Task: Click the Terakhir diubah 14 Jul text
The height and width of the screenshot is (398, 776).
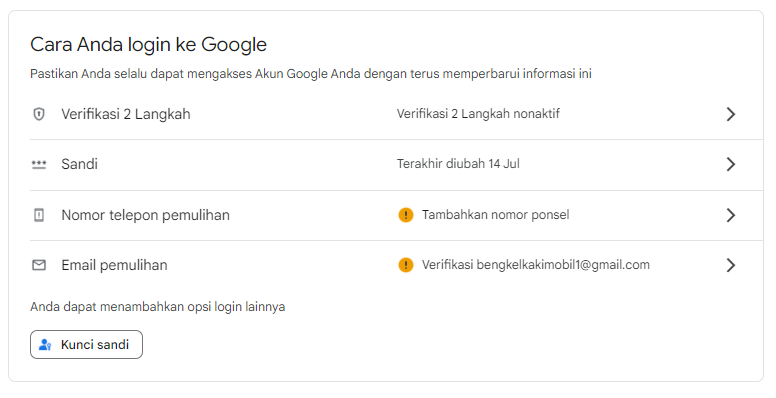Action: click(458, 164)
